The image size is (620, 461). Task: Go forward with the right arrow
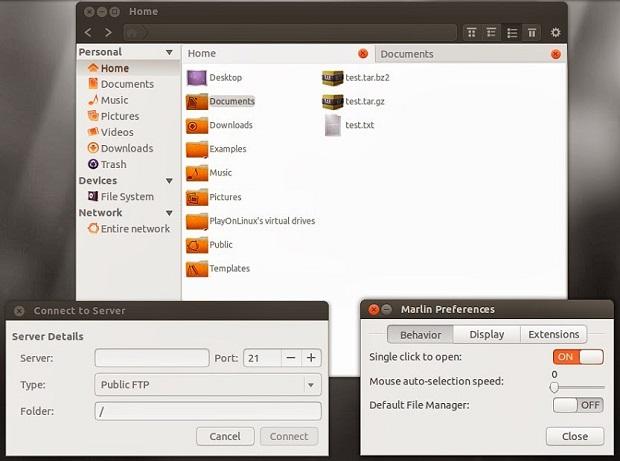108,32
